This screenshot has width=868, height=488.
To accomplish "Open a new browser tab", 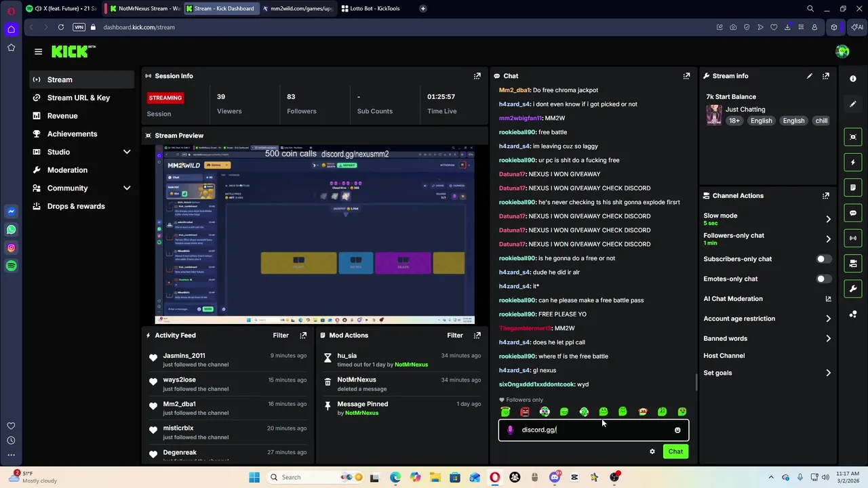I will pyautogui.click(x=422, y=9).
